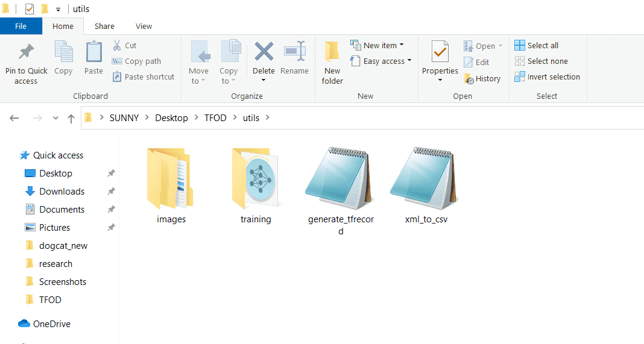Unpin Downloads using its pin icon

pyautogui.click(x=111, y=192)
